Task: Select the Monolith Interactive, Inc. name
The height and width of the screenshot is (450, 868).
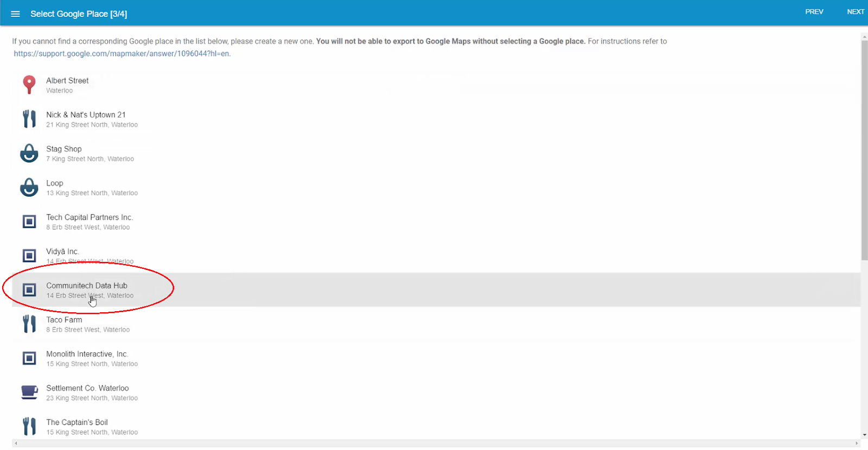Action: [87, 353]
